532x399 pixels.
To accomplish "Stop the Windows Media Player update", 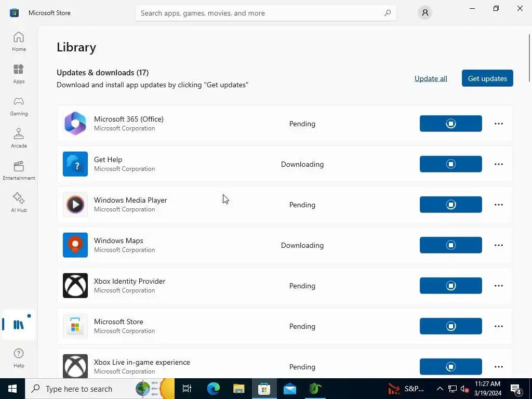I will click(450, 205).
